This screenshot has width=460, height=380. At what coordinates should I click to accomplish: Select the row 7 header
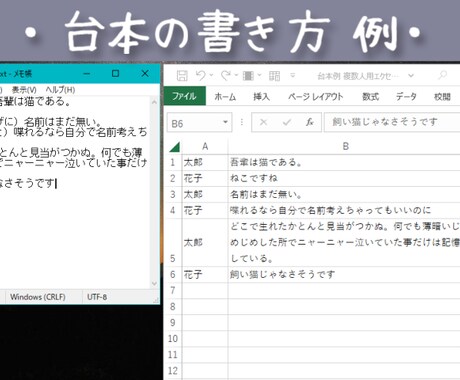[x=173, y=290]
